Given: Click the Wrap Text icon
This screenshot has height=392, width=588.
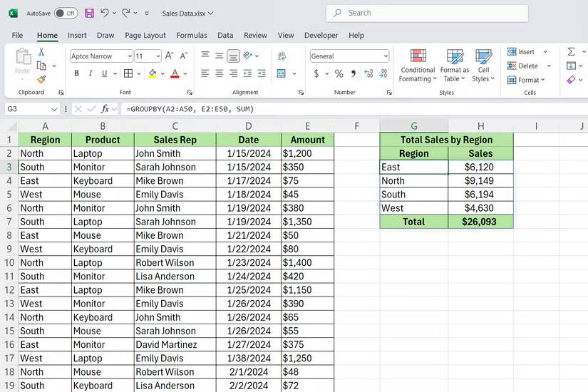Looking at the screenshot, I should click(x=282, y=56).
